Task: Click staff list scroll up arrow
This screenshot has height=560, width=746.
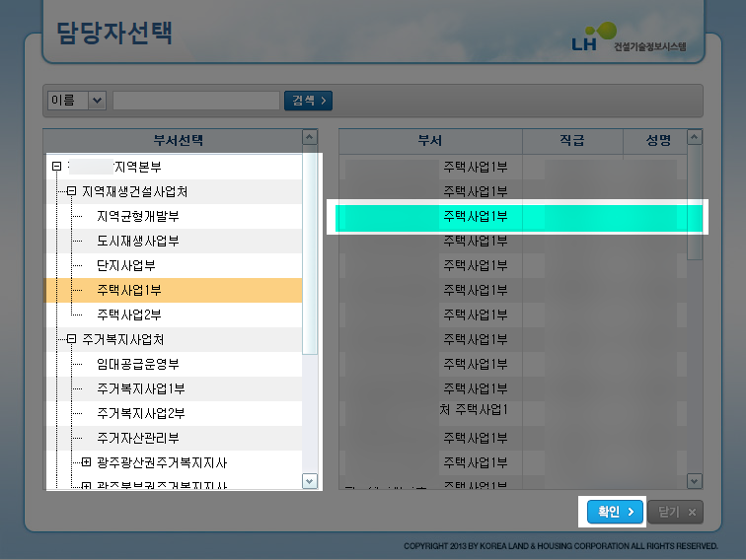Action: [x=695, y=137]
